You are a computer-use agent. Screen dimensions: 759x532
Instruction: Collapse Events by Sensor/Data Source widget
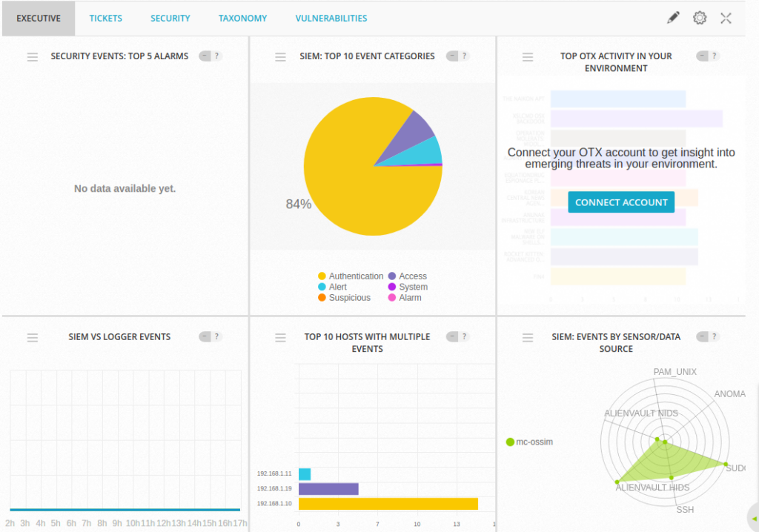pyautogui.click(x=702, y=337)
